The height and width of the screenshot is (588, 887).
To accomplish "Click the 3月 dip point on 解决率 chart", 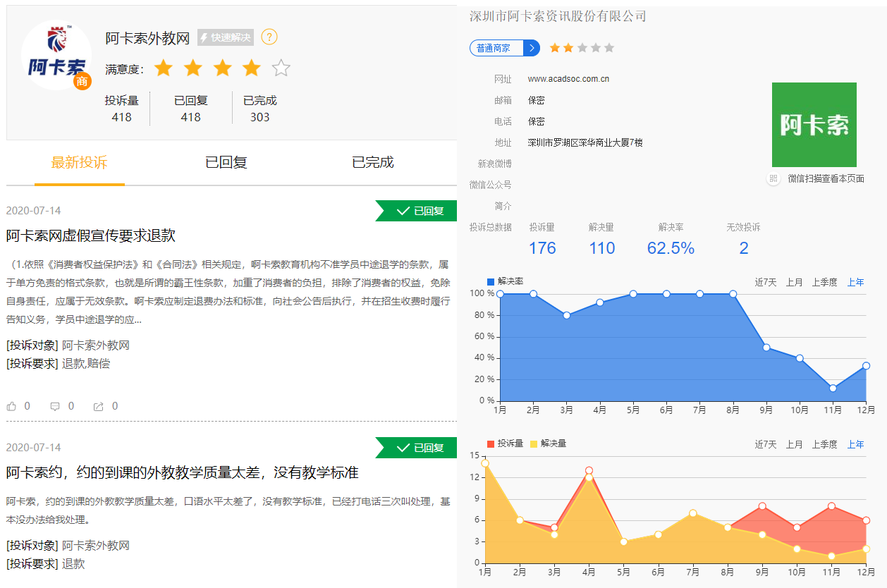I will pyautogui.click(x=566, y=315).
